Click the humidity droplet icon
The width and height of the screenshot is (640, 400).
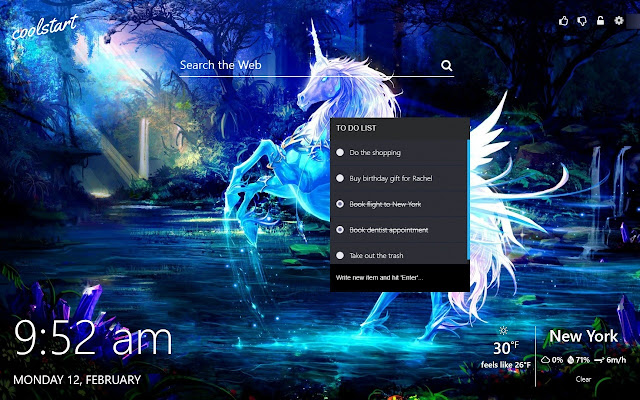pos(571,360)
